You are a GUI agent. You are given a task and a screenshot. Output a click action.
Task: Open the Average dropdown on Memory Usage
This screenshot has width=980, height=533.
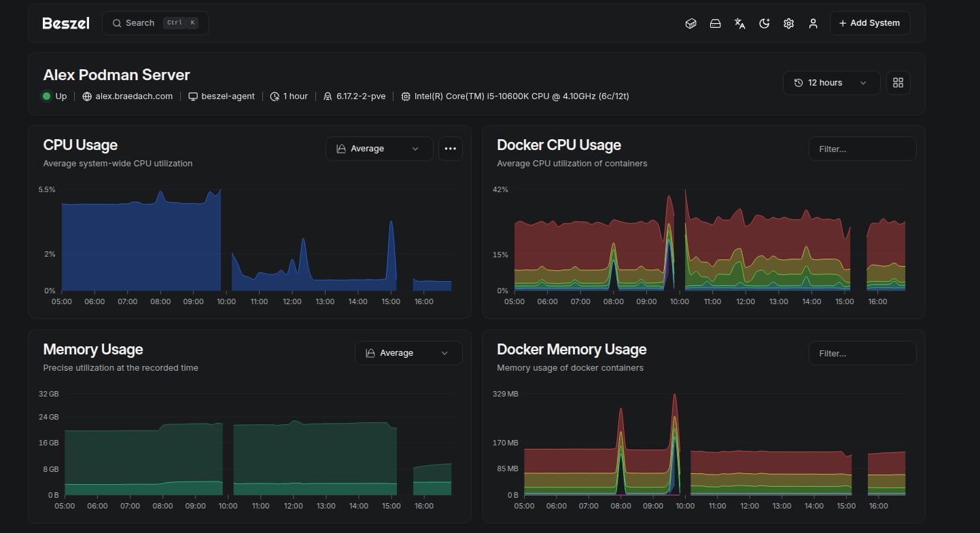408,352
